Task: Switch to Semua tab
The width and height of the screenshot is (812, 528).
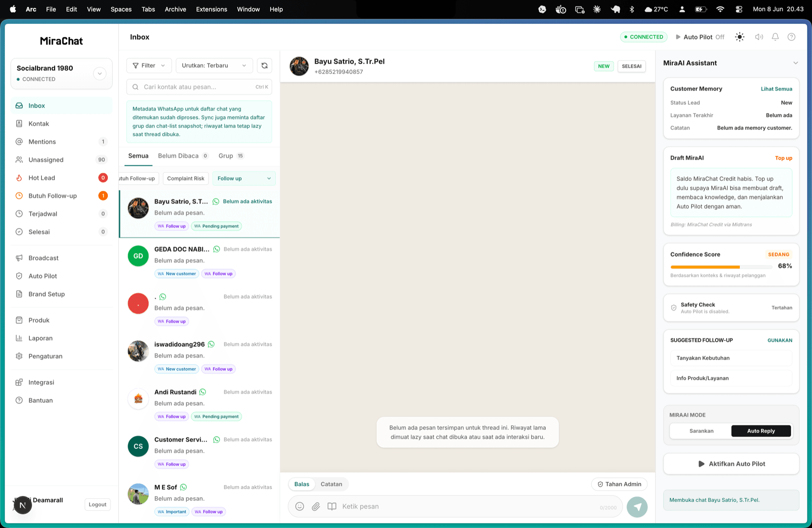Action: coord(138,156)
